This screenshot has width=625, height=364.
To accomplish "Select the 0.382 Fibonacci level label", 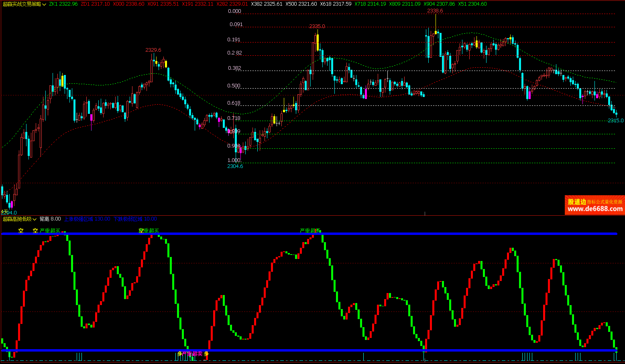I will click(234, 68).
